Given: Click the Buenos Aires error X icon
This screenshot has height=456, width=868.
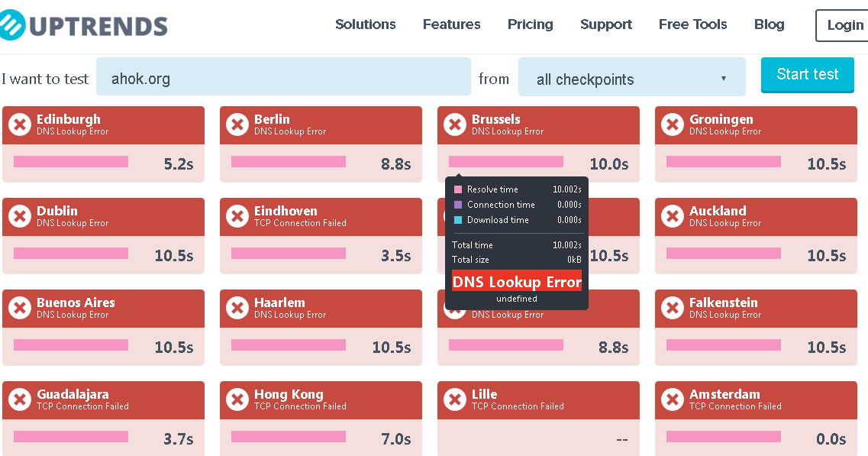Looking at the screenshot, I should click(x=19, y=308).
